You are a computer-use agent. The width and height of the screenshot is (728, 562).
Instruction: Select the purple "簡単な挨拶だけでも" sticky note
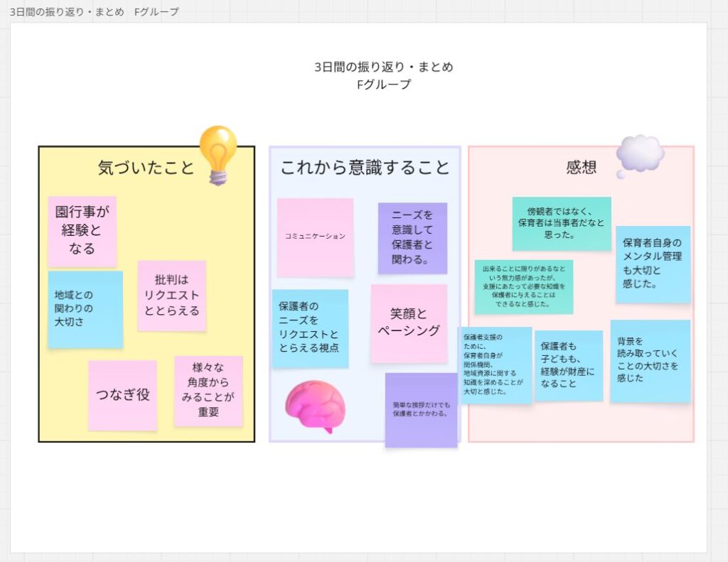(421, 410)
